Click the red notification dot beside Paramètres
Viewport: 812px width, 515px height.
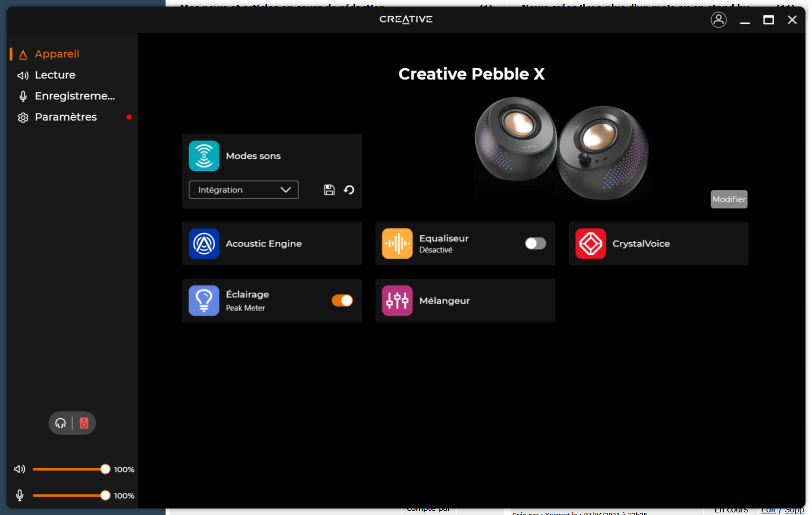click(129, 117)
